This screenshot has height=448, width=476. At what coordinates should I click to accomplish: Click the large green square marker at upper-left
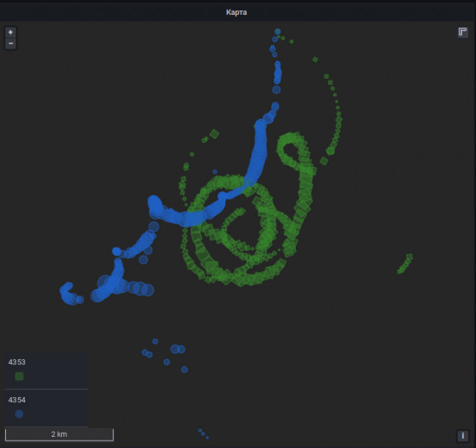(214, 134)
